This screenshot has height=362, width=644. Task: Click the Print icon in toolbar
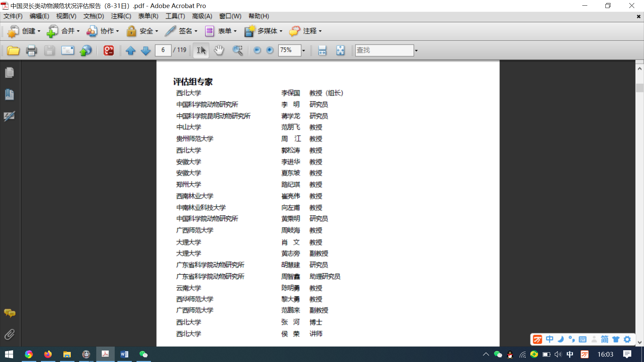click(x=32, y=51)
